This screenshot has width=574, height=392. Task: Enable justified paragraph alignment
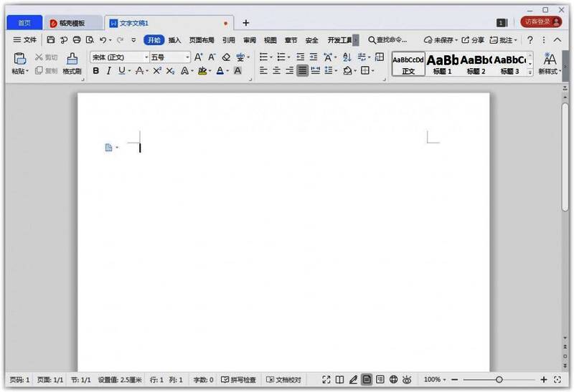pyautogui.click(x=303, y=71)
